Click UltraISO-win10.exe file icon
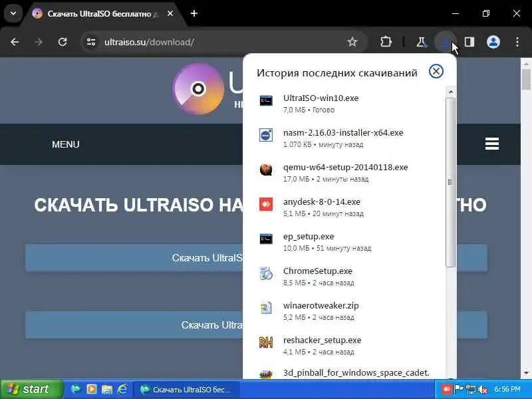This screenshot has width=532, height=399. pyautogui.click(x=266, y=101)
